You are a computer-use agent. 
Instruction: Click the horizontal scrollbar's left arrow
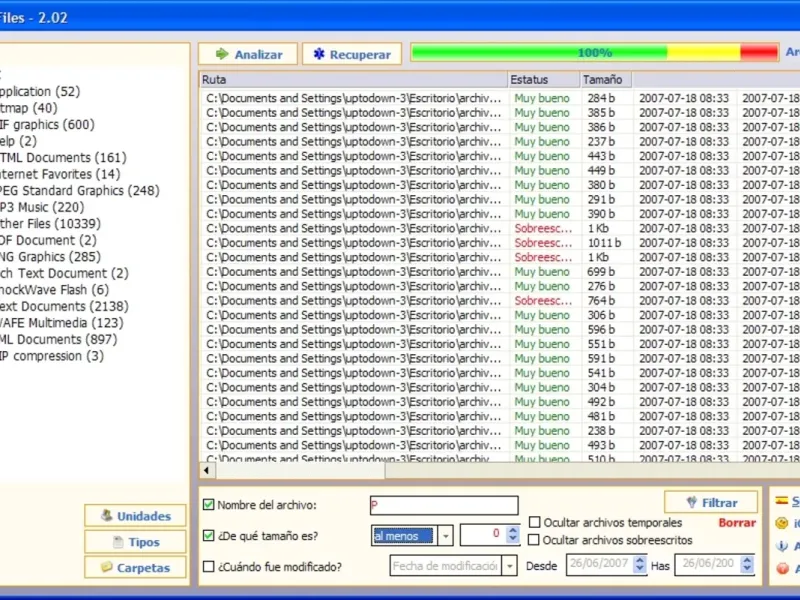207,470
